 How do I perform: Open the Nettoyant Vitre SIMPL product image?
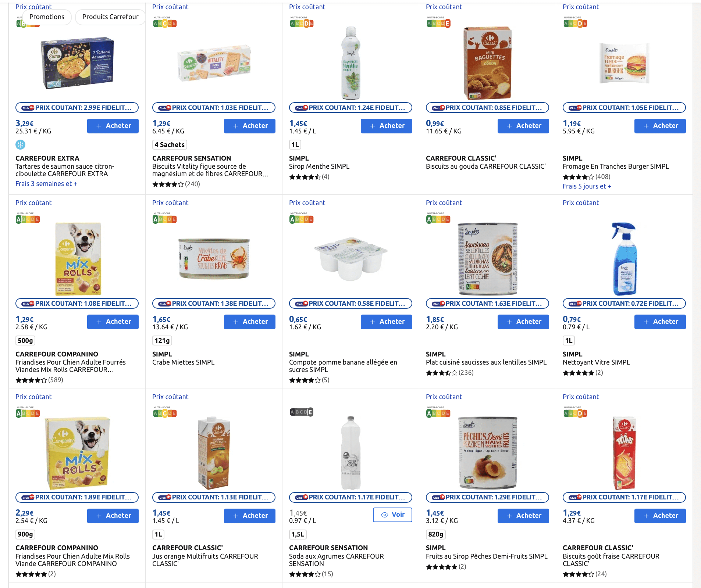tap(624, 258)
